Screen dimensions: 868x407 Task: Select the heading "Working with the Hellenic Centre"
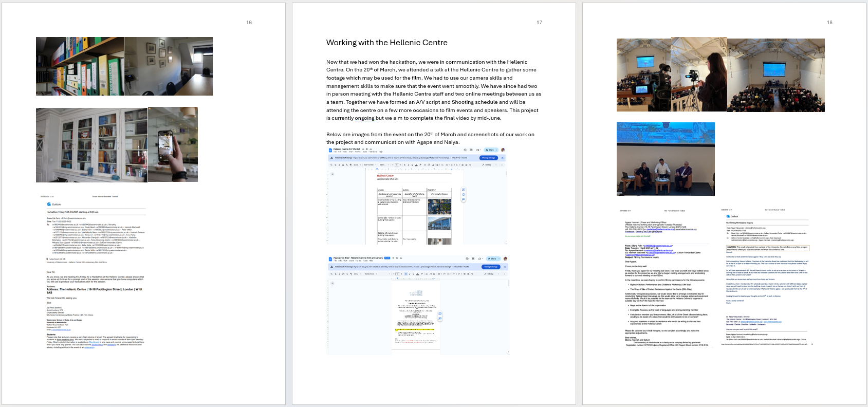coord(387,43)
